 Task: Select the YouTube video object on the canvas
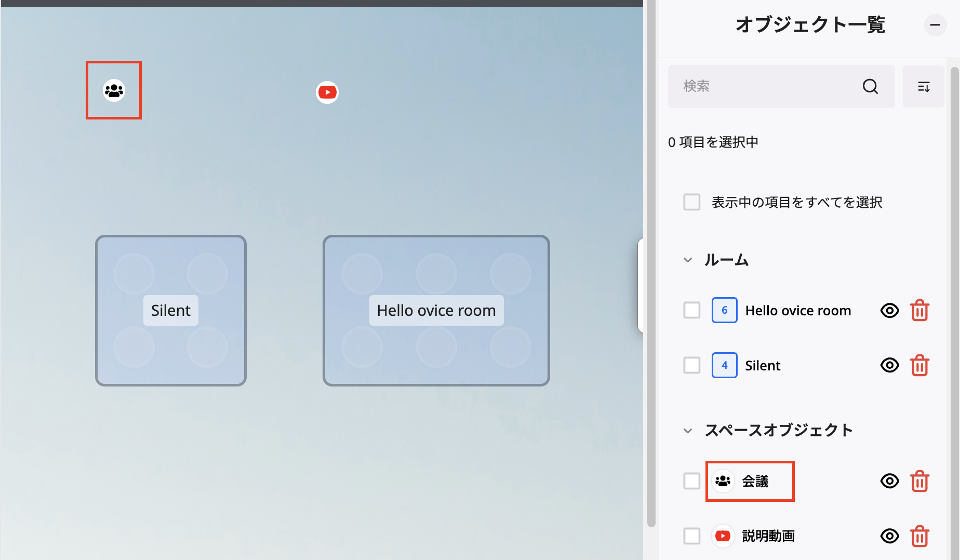click(x=327, y=92)
